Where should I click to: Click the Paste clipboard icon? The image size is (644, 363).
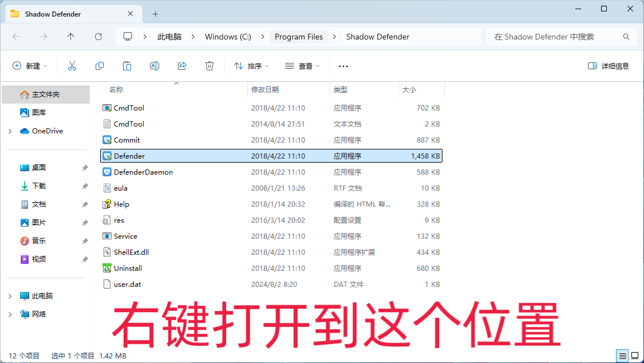click(x=127, y=66)
